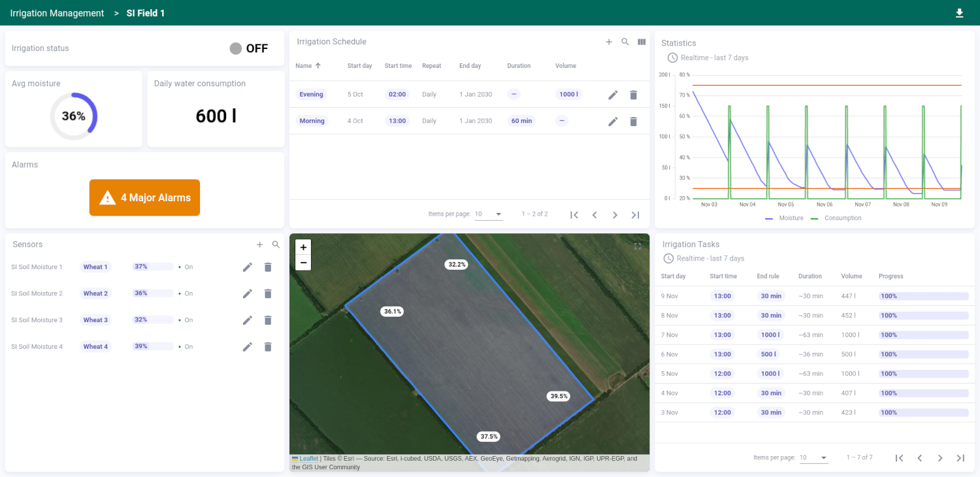Screen dimensions: 980x477
Task: Download the dashboard using the top-right export icon
Action: click(960, 12)
